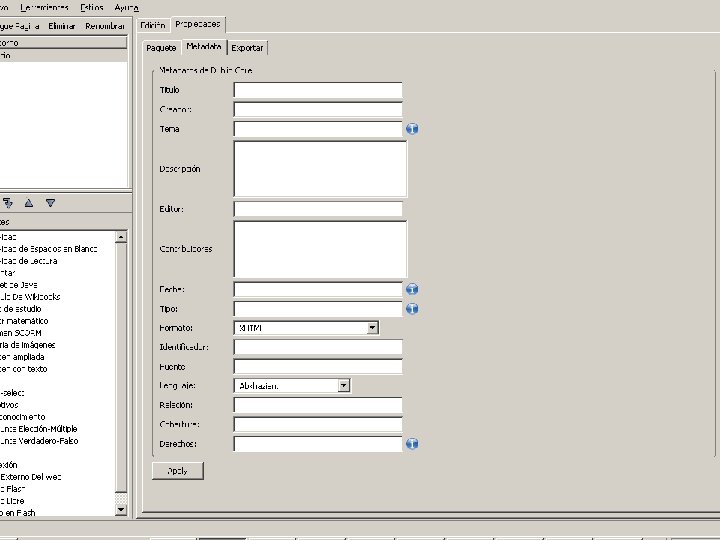Screen dimensions: 720x540
Task: Select 'Pregunta Verdadero-Falso' iDevice
Action: tap(39, 440)
